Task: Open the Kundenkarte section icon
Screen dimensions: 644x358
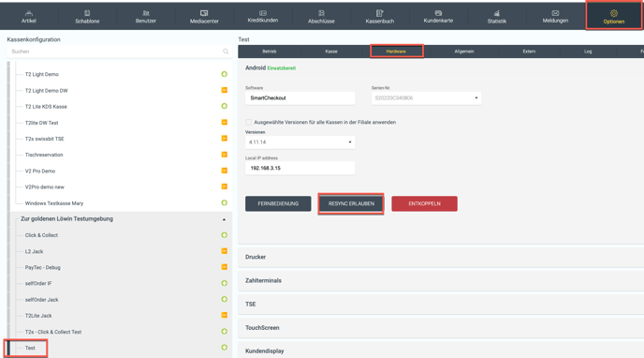Action: coord(438,13)
